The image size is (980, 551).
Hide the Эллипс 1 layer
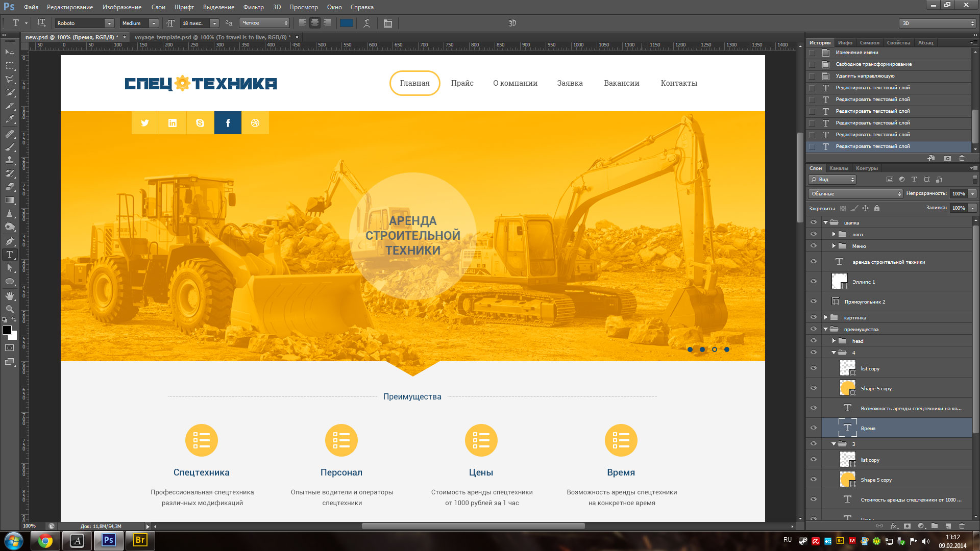click(x=814, y=282)
